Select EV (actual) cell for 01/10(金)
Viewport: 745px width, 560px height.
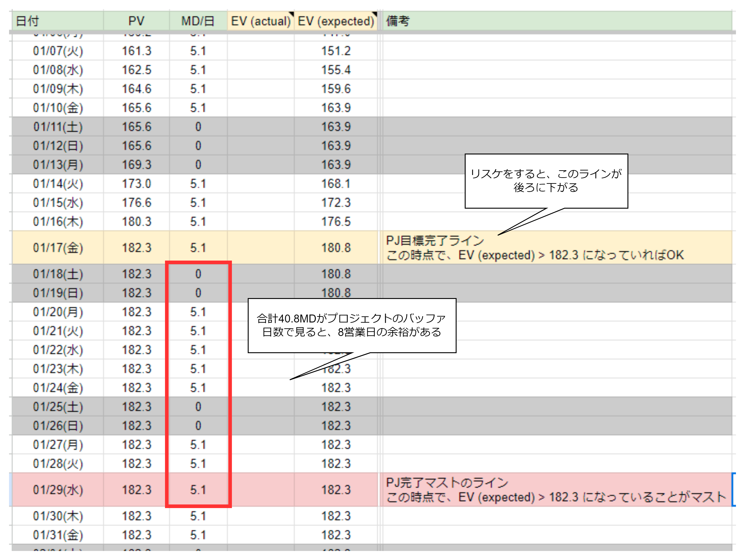(x=260, y=108)
